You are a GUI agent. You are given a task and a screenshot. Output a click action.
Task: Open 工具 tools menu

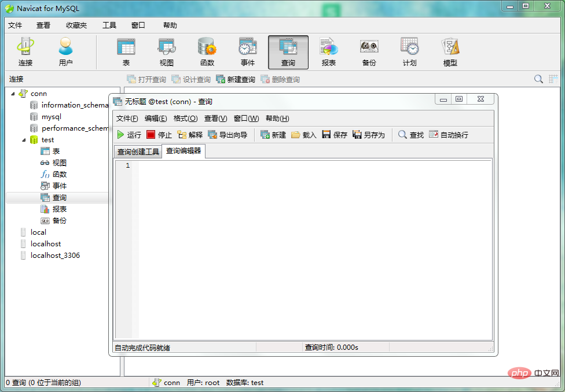coord(109,25)
